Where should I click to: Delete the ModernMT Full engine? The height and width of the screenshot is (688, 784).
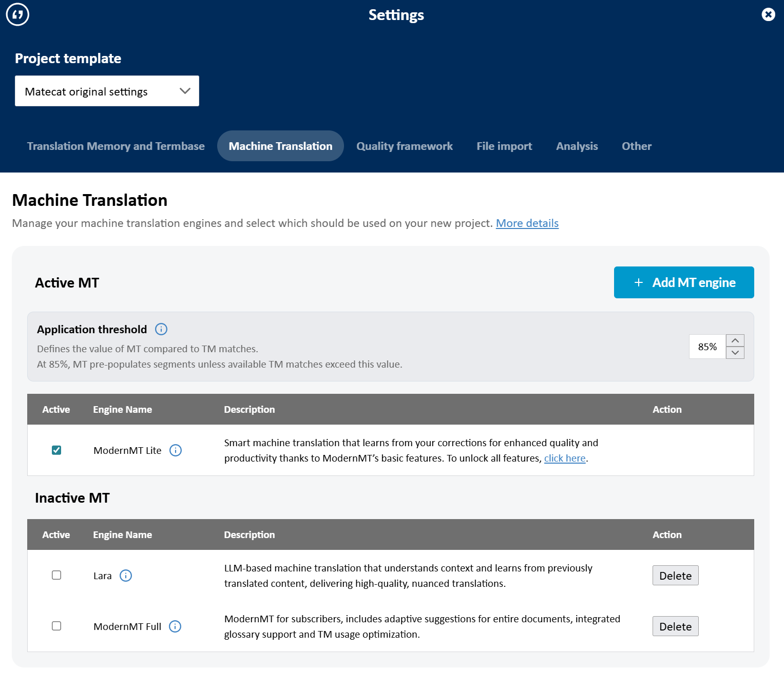click(675, 626)
